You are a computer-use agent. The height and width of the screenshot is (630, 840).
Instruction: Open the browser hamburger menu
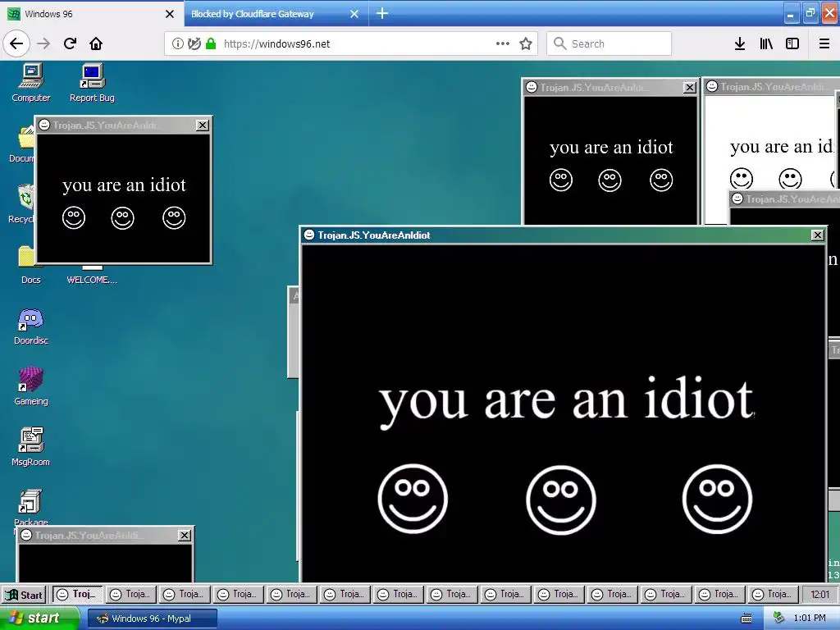[824, 43]
